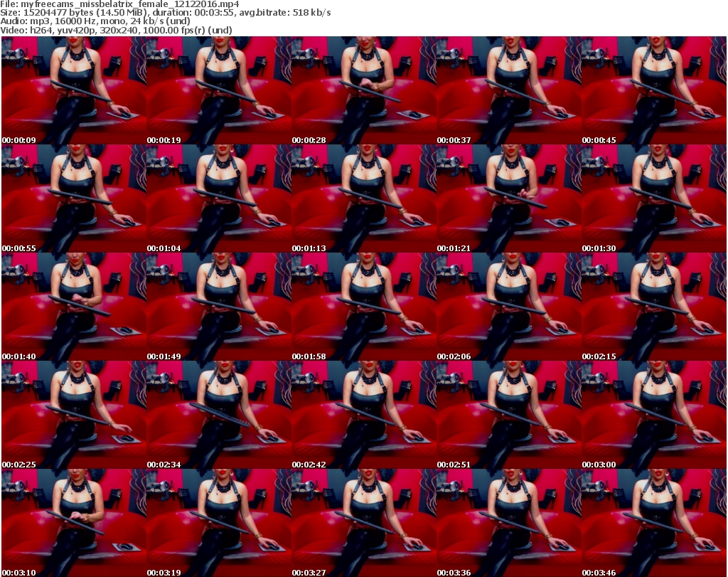Click the "Audio: mp3, 16000 Hz" line
This screenshot has width=728, height=577.
(95, 21)
